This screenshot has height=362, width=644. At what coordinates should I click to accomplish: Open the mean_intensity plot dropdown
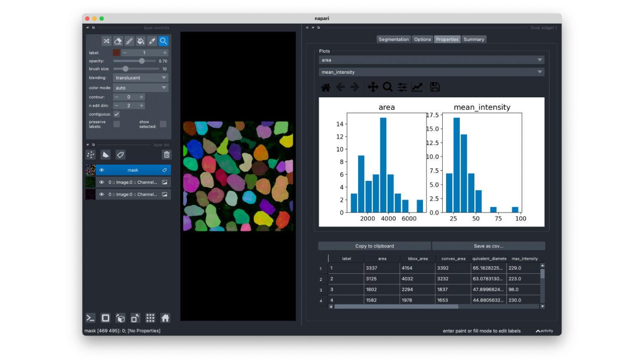tap(431, 72)
